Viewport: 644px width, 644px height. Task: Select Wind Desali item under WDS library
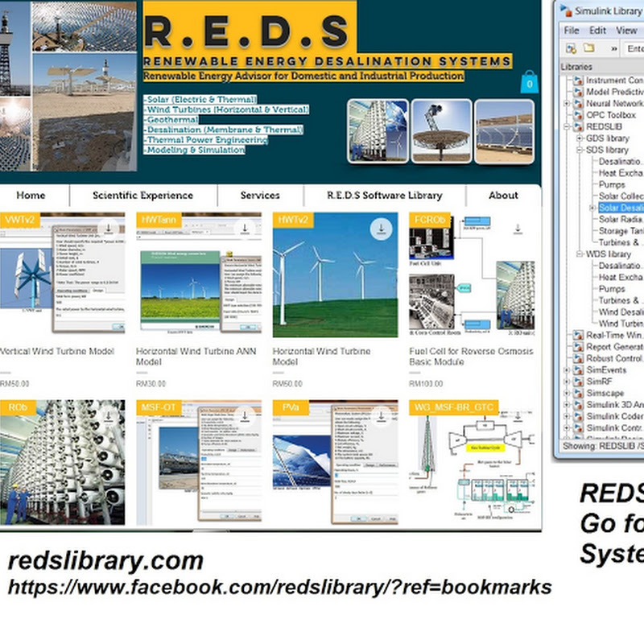(621, 312)
